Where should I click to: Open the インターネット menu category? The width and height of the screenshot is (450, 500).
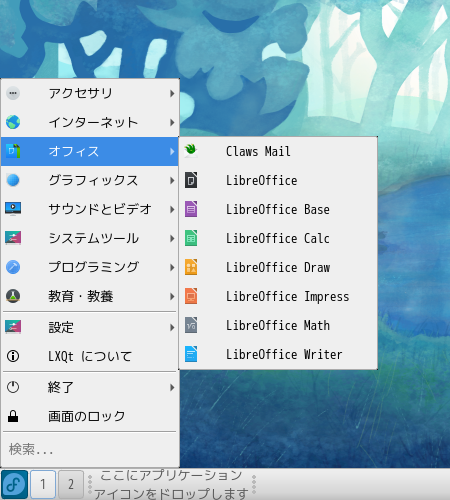90,122
